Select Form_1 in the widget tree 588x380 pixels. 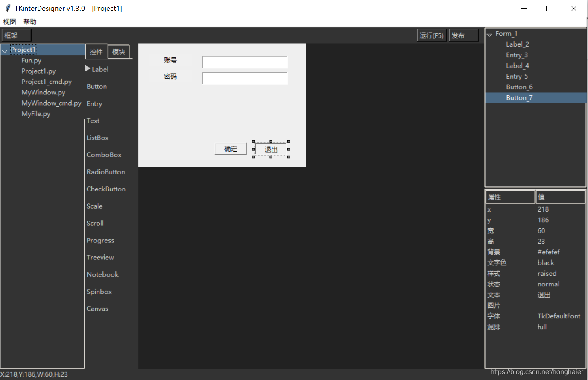coord(506,34)
